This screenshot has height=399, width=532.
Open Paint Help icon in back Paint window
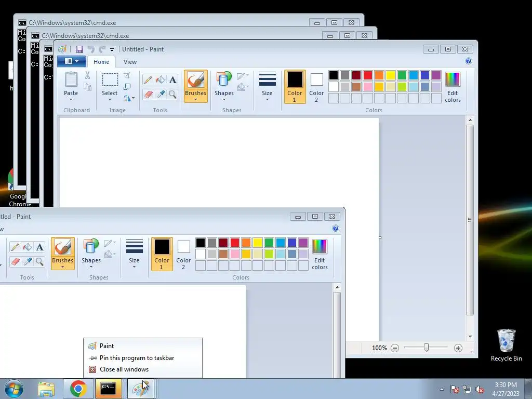469,61
